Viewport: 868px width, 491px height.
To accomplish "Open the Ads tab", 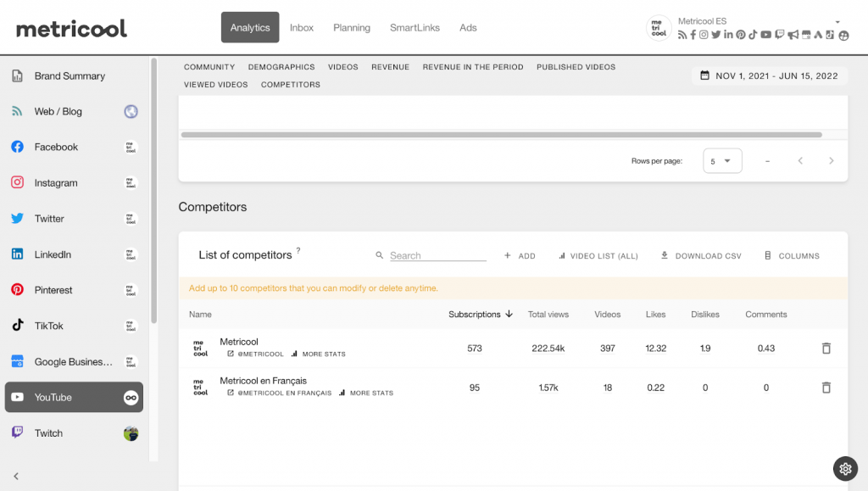I will tap(468, 28).
